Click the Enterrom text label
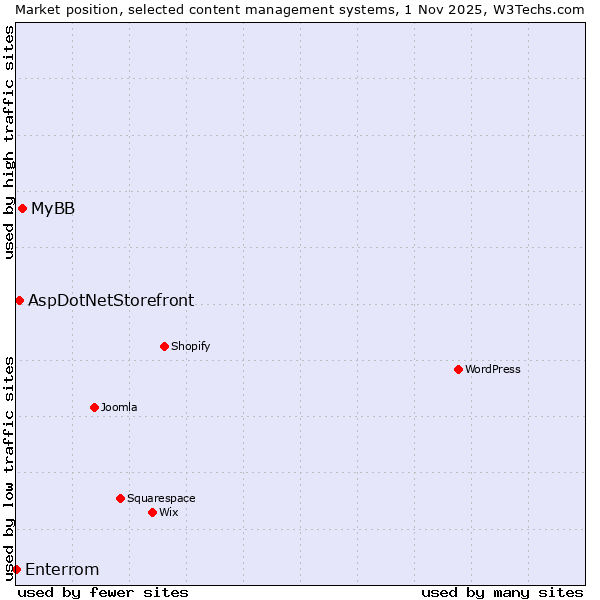Screen dimensions: 600x600 pos(62,570)
